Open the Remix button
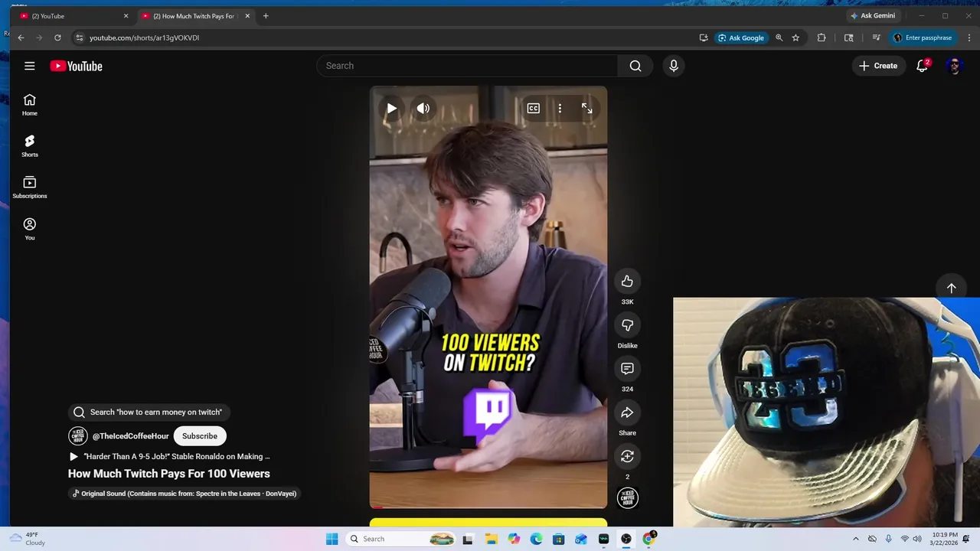Viewport: 980px width, 551px height. point(627,456)
